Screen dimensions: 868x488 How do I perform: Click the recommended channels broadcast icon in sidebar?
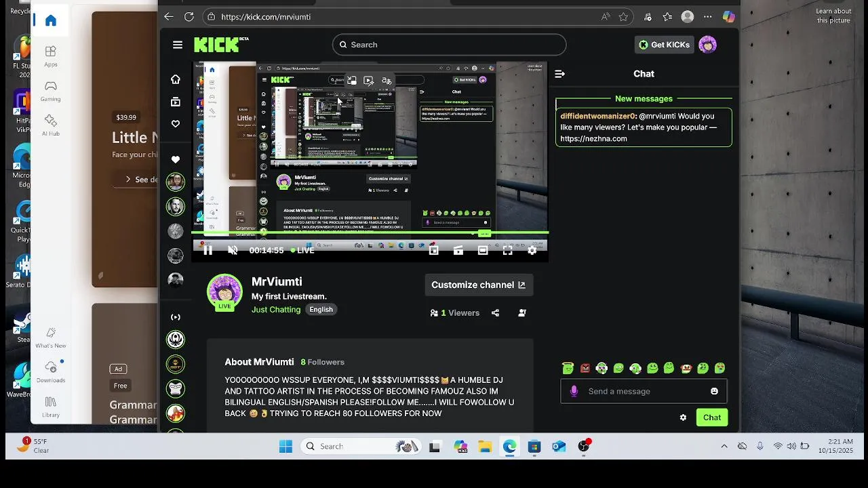tap(176, 317)
